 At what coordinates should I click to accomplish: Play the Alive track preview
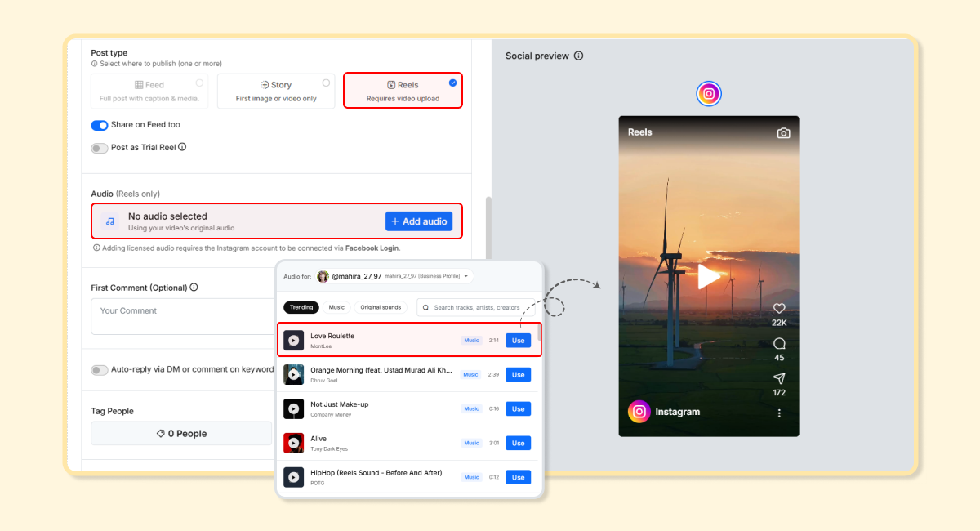294,443
